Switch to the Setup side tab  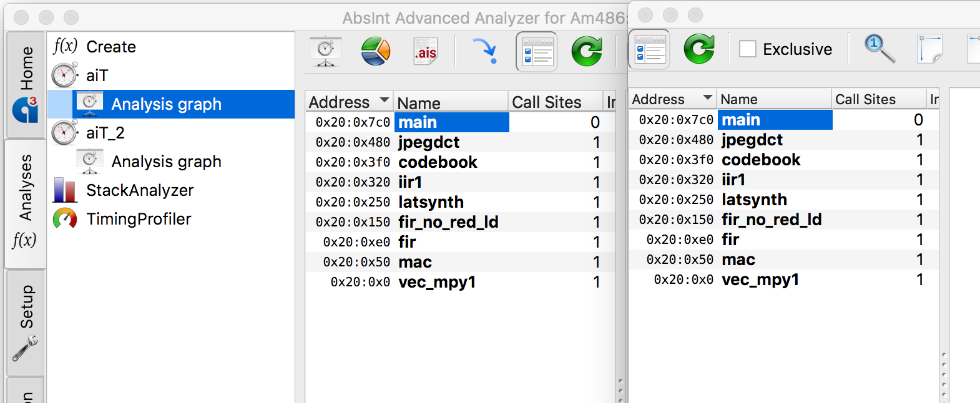point(26,323)
